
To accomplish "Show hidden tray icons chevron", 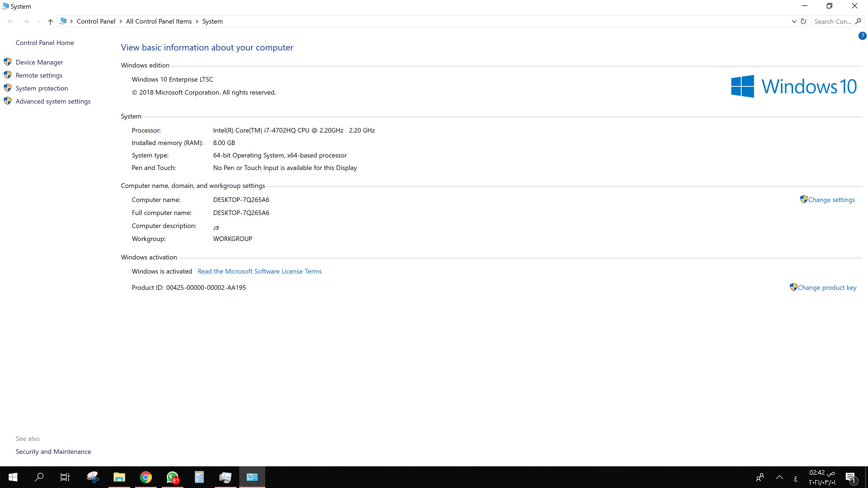I will 779,477.
